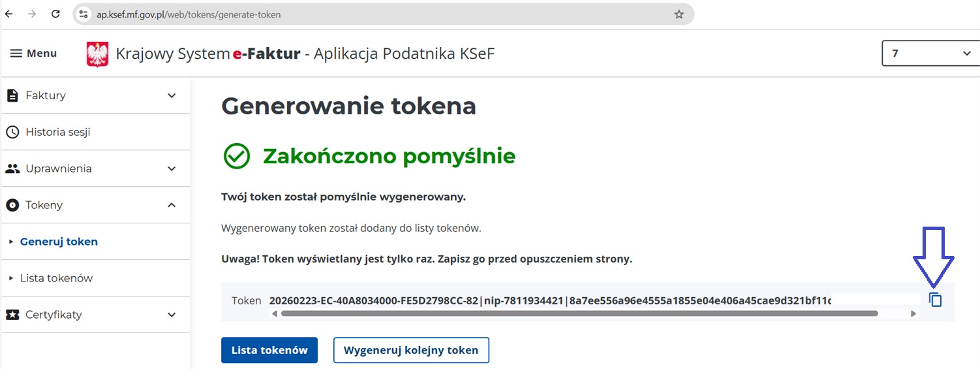Click the Polish eagle emblem logo
The height and width of the screenshot is (369, 980).
(97, 54)
